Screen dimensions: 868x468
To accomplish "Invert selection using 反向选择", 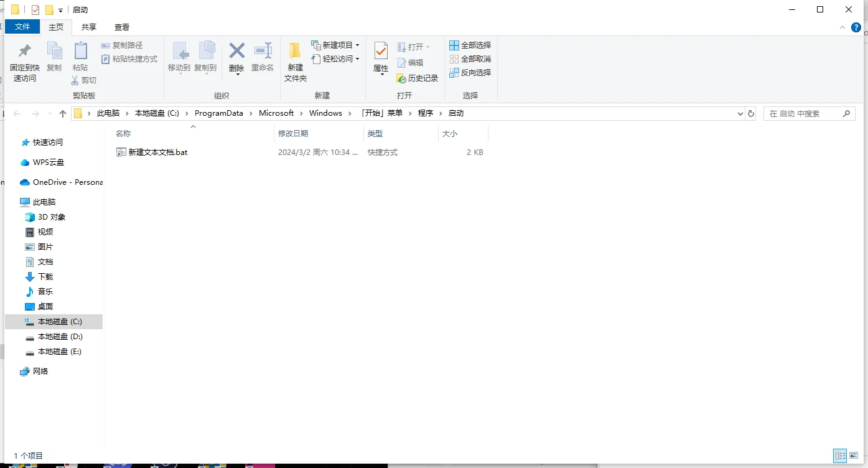I will click(x=470, y=72).
